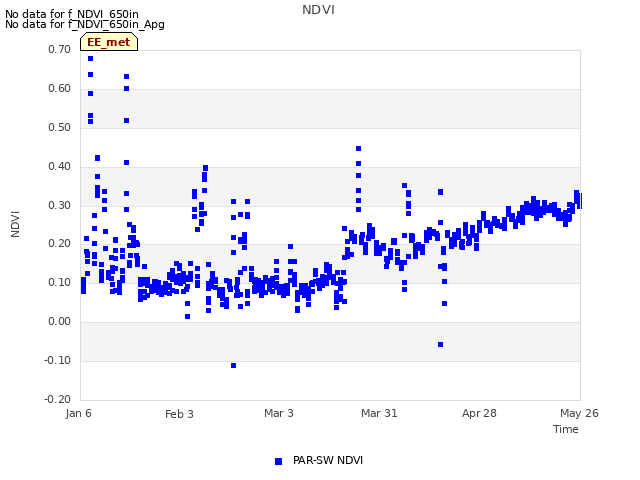Click the 'No data for f_NDVI_650in' message
640x480 pixels.
[x=72, y=14]
